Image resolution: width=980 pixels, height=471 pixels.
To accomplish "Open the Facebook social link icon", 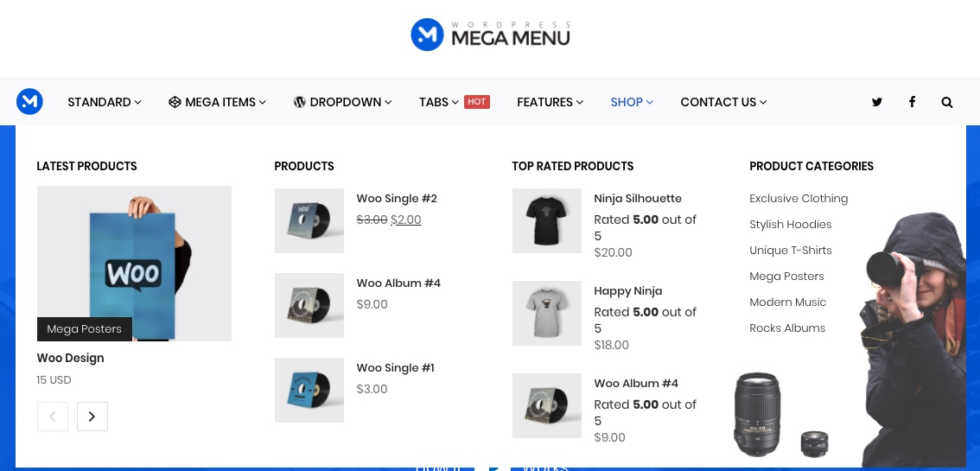I will click(912, 102).
